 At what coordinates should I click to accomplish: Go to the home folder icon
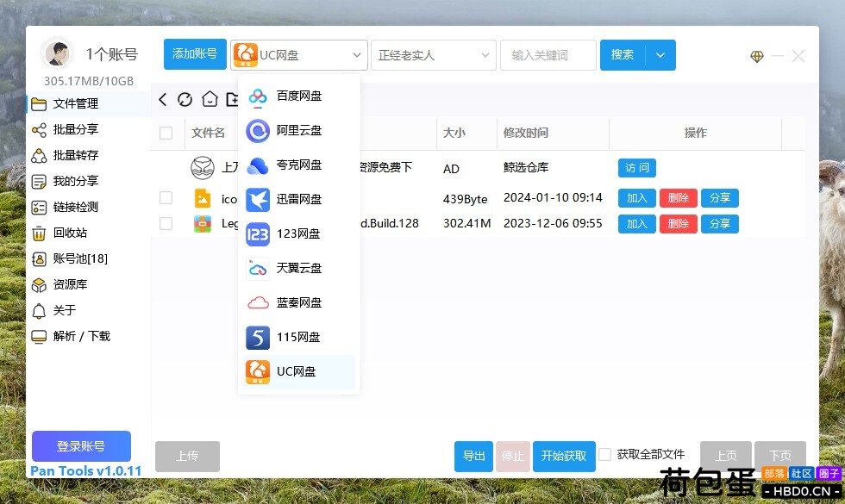pyautogui.click(x=210, y=99)
